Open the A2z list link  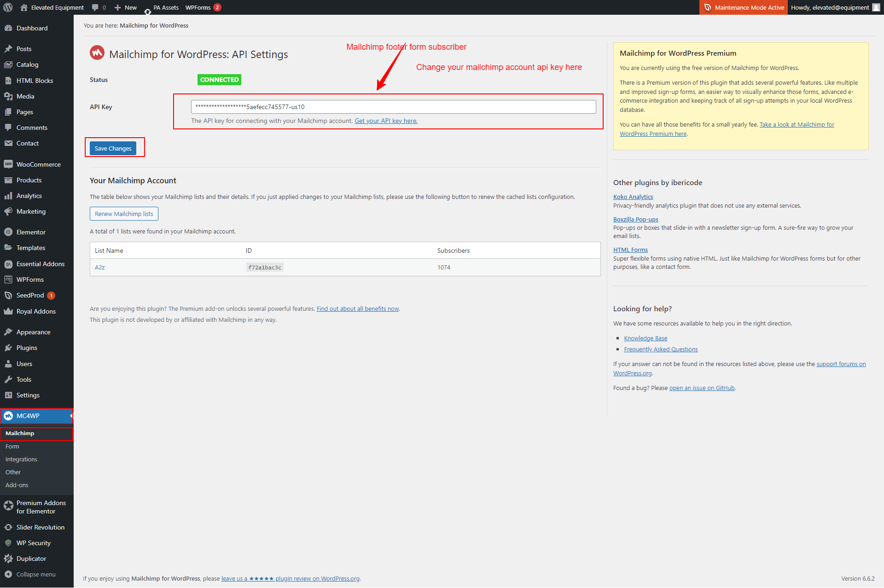coord(100,267)
